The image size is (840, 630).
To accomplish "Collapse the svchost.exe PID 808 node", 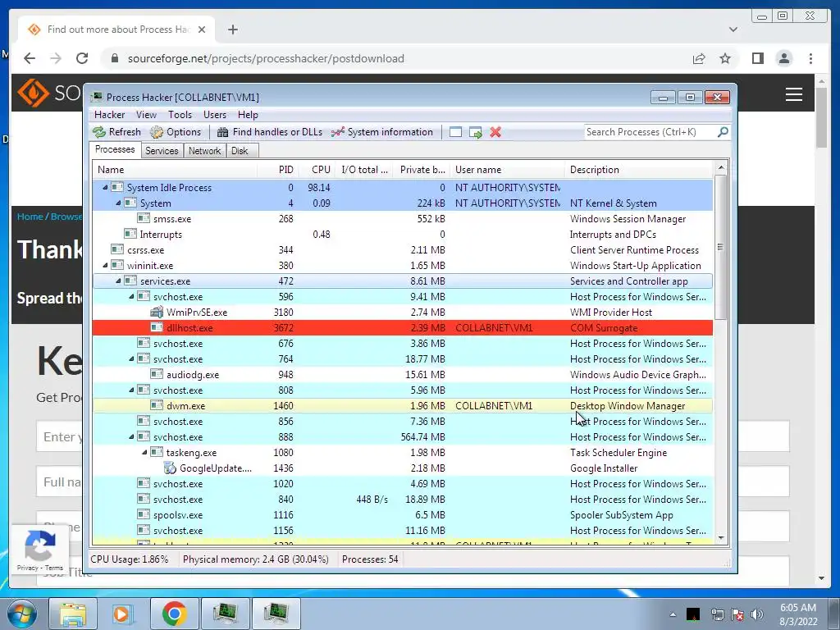I will 131,390.
